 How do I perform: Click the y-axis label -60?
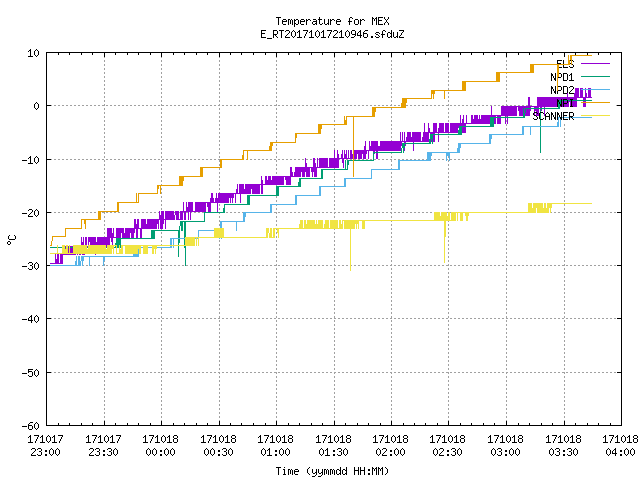(x=31, y=426)
